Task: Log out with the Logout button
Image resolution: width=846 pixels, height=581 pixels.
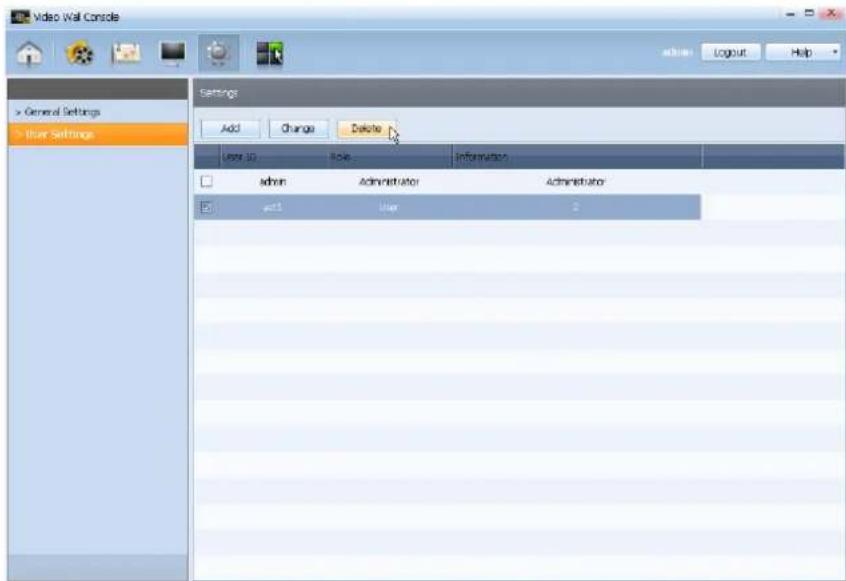Action: 731,52
